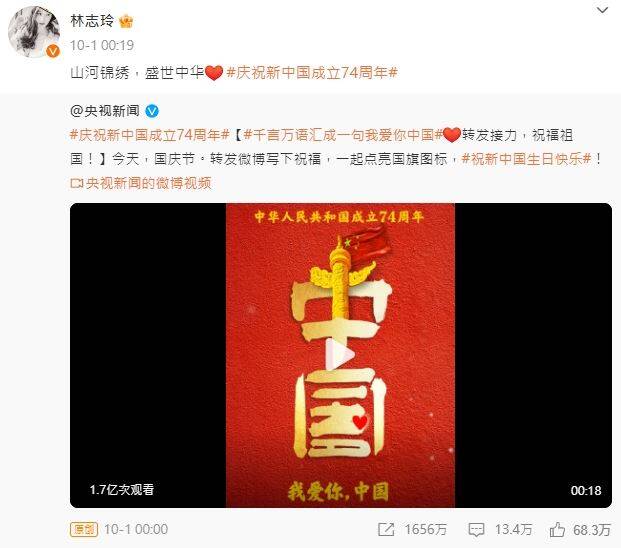The height and width of the screenshot is (548, 621).
Task: Click the crown membership icon
Action: tap(126, 21)
